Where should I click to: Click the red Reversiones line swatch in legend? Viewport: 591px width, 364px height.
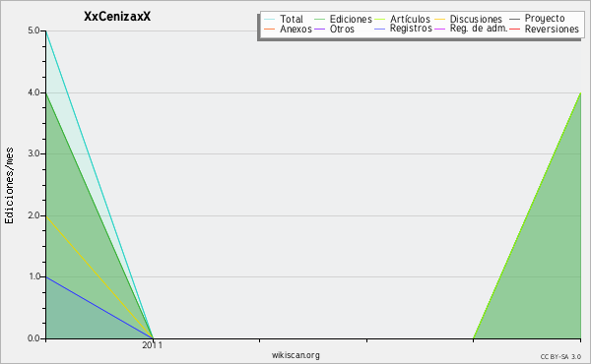click(514, 29)
